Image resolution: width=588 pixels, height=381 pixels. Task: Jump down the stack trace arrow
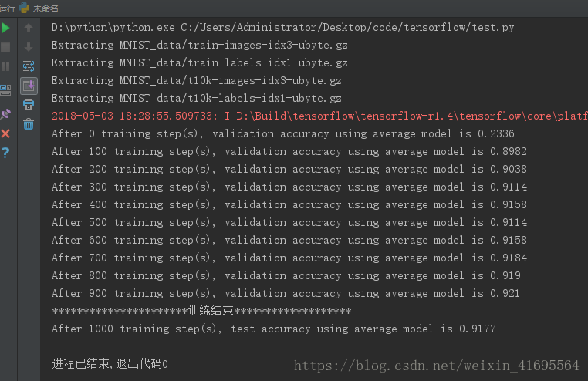tap(29, 47)
